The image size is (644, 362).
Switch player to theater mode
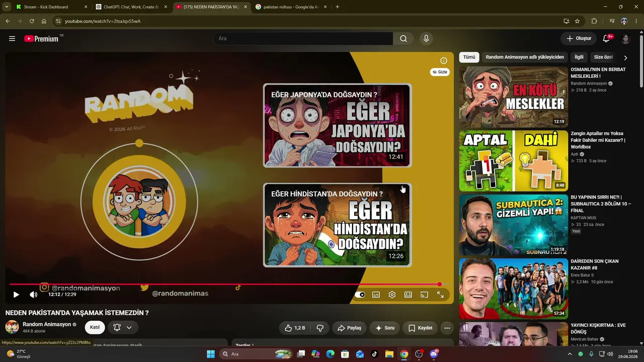coord(408,295)
